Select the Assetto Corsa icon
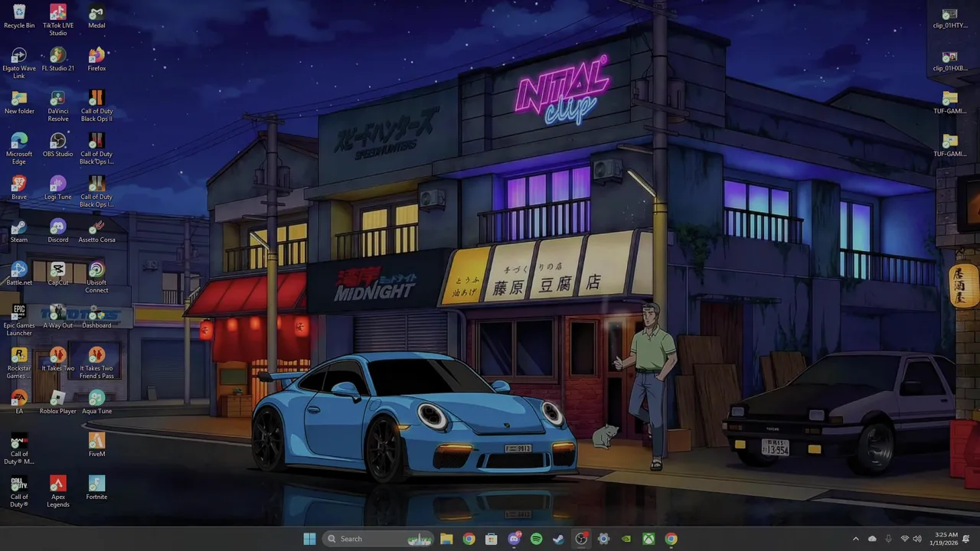 96,231
